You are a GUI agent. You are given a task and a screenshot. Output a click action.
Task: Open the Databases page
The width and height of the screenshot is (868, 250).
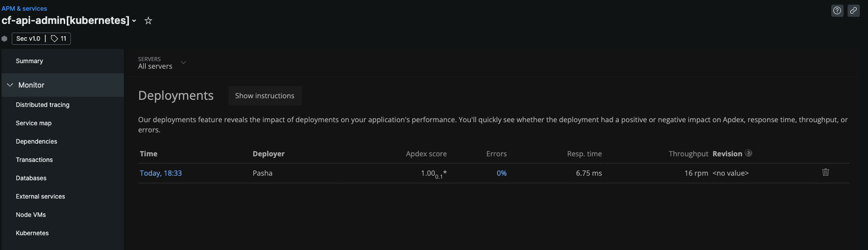(x=31, y=178)
